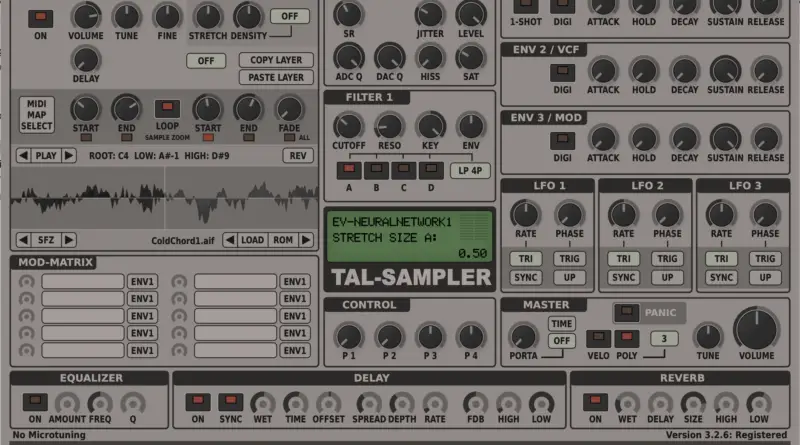Toggle VELO switch in Master
Image resolution: width=800 pixels, height=445 pixels.
(598, 339)
